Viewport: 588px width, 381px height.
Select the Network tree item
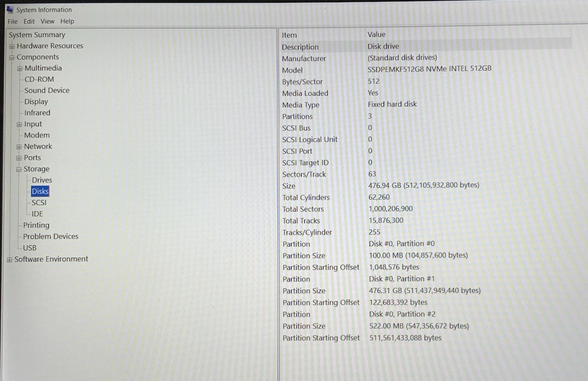[x=38, y=147]
